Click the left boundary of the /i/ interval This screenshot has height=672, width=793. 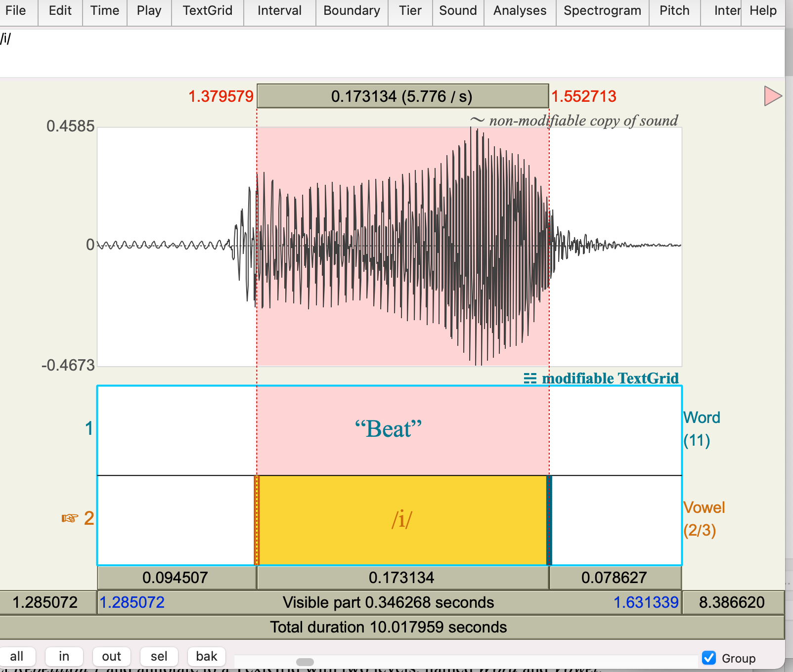[x=257, y=520]
